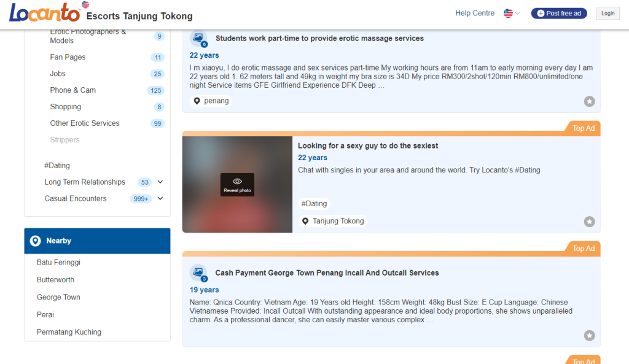Viewport: 629px width, 364px height.
Task: Choose Butterworth from the Nearby list
Action: 55,280
